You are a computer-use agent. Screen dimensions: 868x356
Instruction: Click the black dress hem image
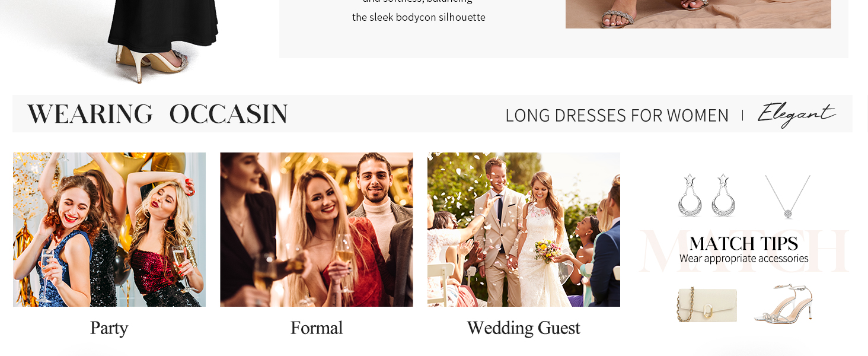(163, 24)
